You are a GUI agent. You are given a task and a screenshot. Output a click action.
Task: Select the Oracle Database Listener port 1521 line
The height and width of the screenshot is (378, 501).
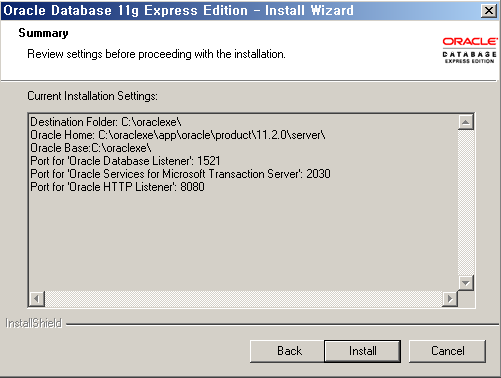(x=125, y=161)
